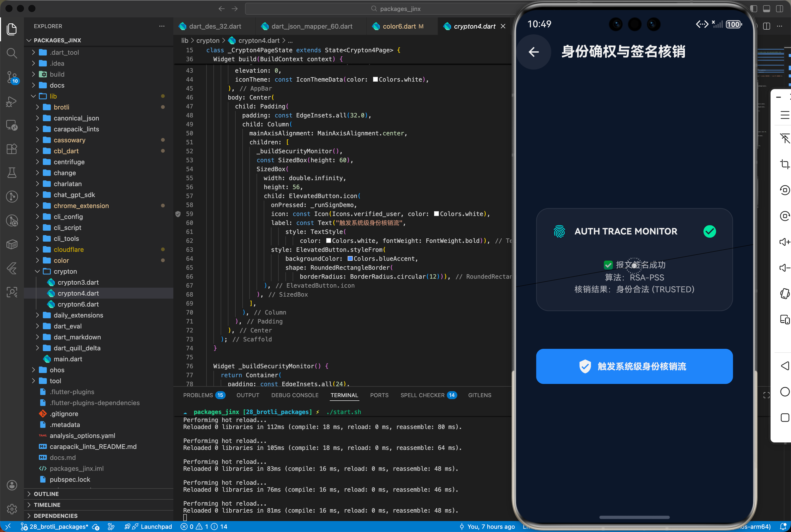Open the Search view in activity bar

[12, 53]
